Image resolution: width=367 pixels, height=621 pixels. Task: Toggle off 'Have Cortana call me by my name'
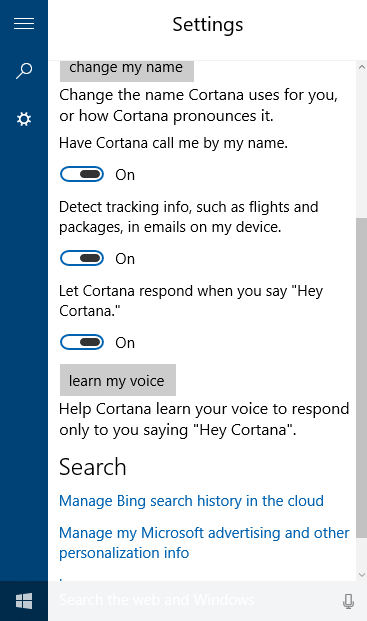[x=82, y=174]
